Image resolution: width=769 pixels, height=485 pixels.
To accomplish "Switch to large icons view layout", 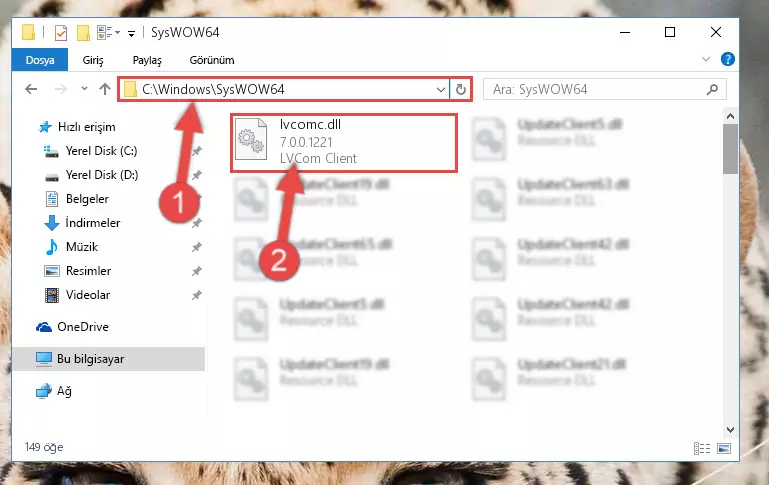I will (724, 448).
